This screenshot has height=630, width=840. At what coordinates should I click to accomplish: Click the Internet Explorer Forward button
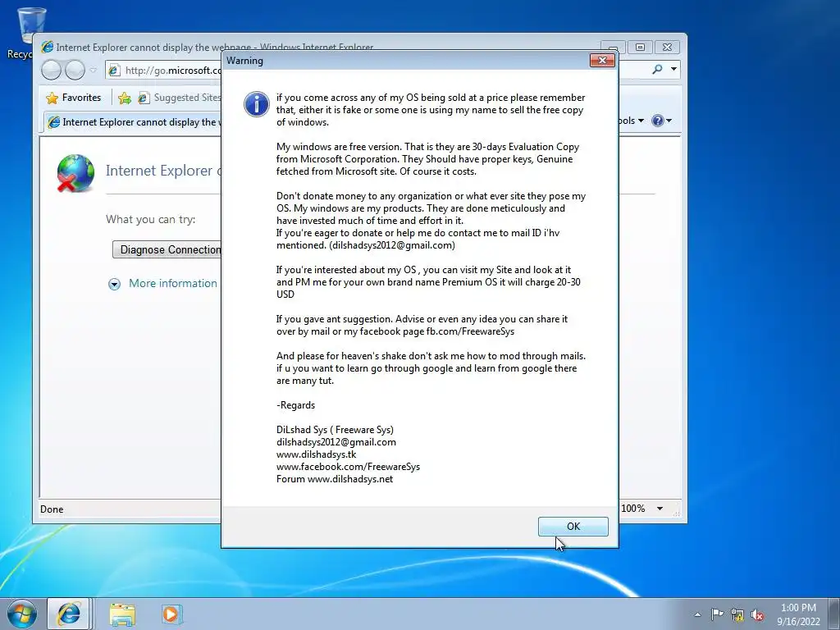tap(75, 70)
